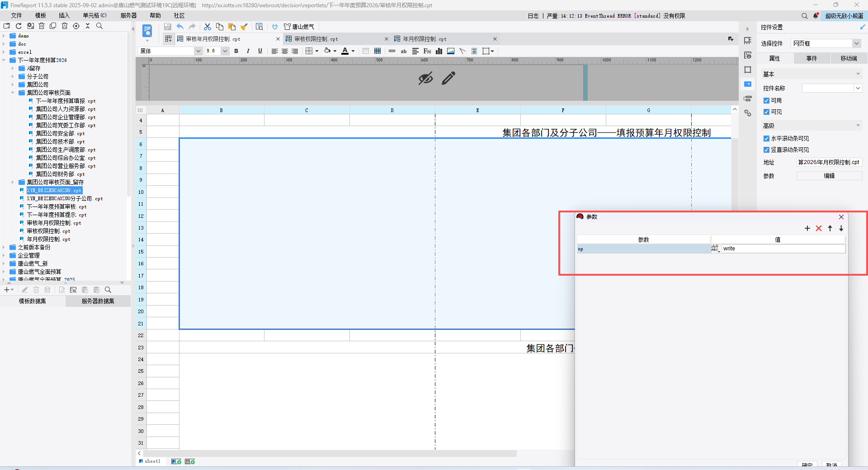Click the font color A swatch

point(345,52)
